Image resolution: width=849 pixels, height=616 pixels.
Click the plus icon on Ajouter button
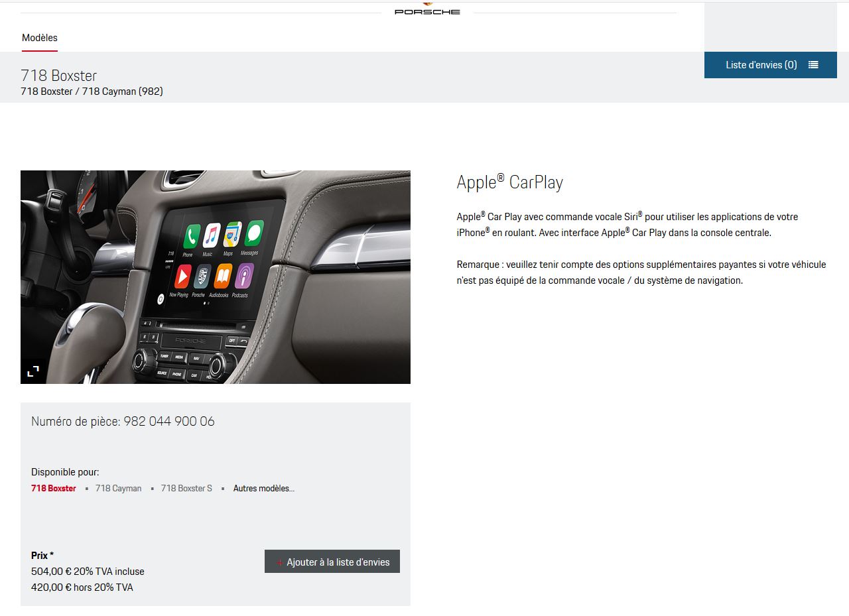coord(279,562)
